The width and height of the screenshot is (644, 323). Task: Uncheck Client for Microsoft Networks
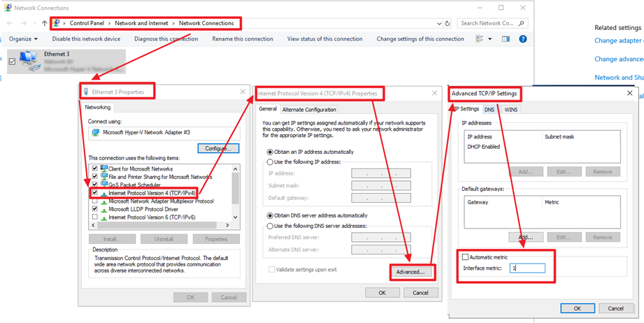[x=95, y=168]
